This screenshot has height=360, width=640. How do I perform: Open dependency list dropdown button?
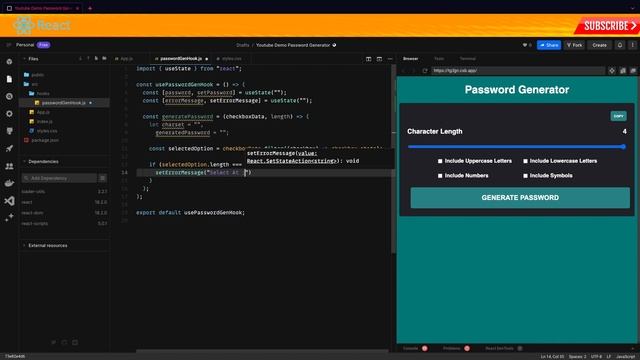click(102, 178)
